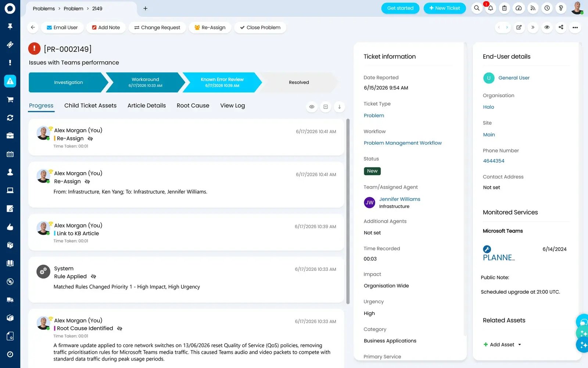The width and height of the screenshot is (588, 368).
Task: Open the knowledge base book sidebar icon
Action: (x=10, y=263)
